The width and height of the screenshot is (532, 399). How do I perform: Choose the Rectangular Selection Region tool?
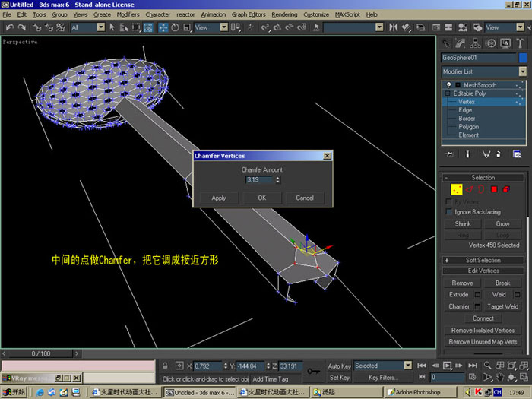[136, 27]
